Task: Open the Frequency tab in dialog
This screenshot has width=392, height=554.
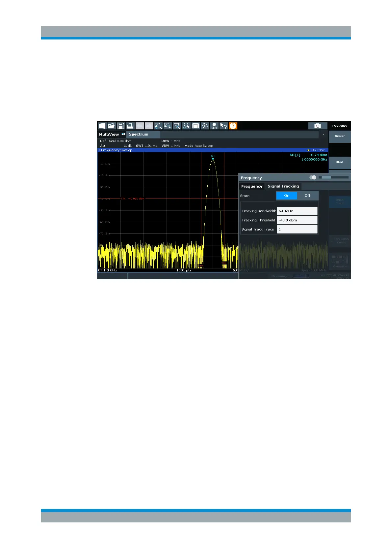Action: [x=252, y=186]
